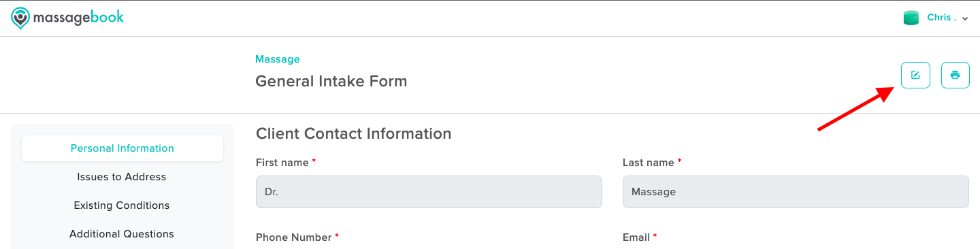Expand the chevron next to Chris

coord(965,19)
